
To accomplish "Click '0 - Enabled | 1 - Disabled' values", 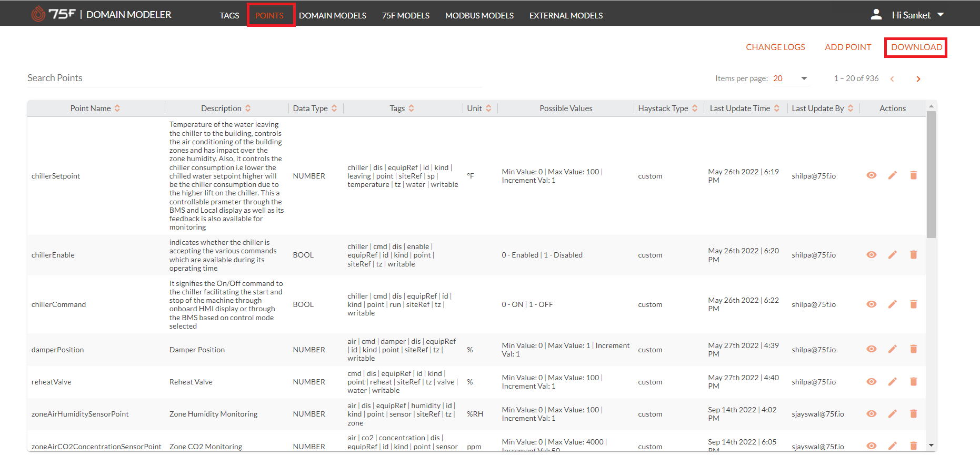I will (x=542, y=255).
